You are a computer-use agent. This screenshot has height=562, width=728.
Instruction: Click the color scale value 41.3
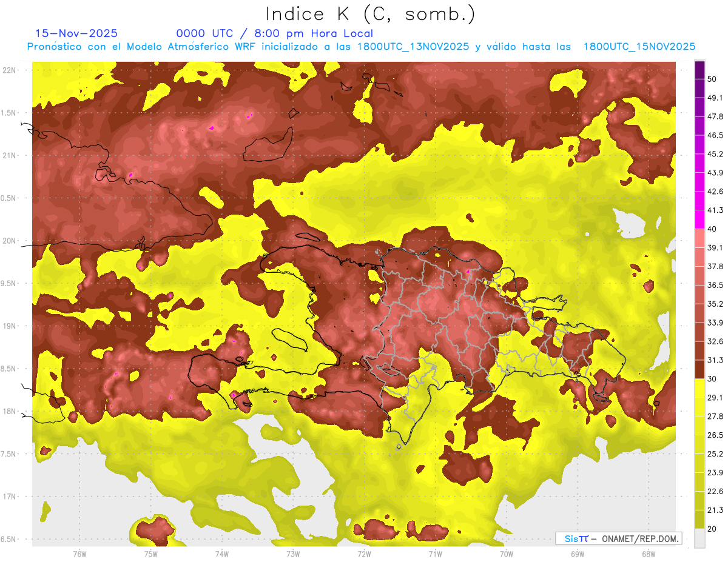click(x=715, y=210)
